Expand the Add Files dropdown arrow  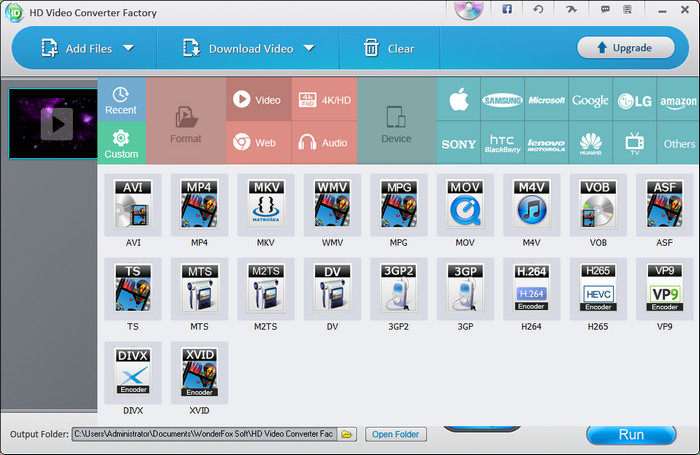[129, 48]
